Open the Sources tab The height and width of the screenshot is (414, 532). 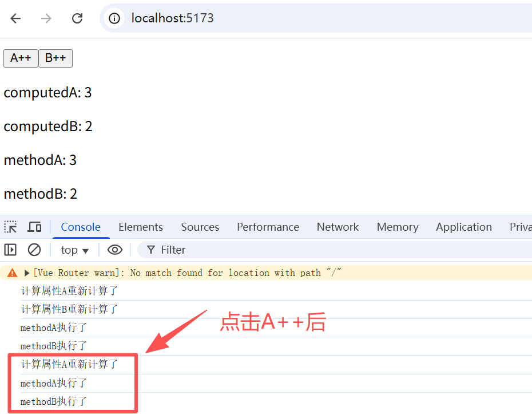tap(200, 227)
